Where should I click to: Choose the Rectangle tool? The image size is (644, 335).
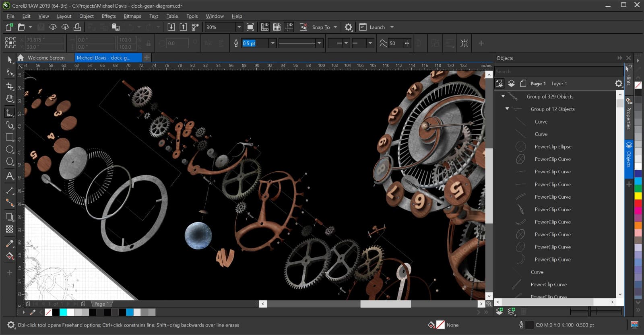click(10, 137)
